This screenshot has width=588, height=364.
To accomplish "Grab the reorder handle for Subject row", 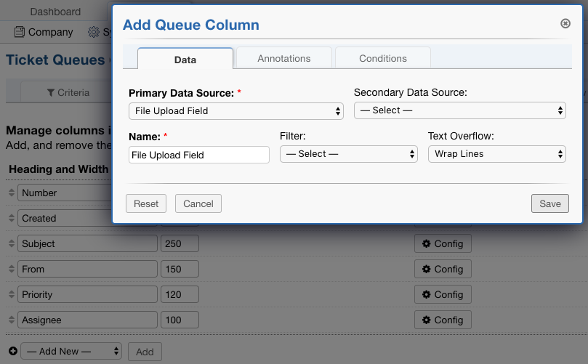I will (12, 243).
